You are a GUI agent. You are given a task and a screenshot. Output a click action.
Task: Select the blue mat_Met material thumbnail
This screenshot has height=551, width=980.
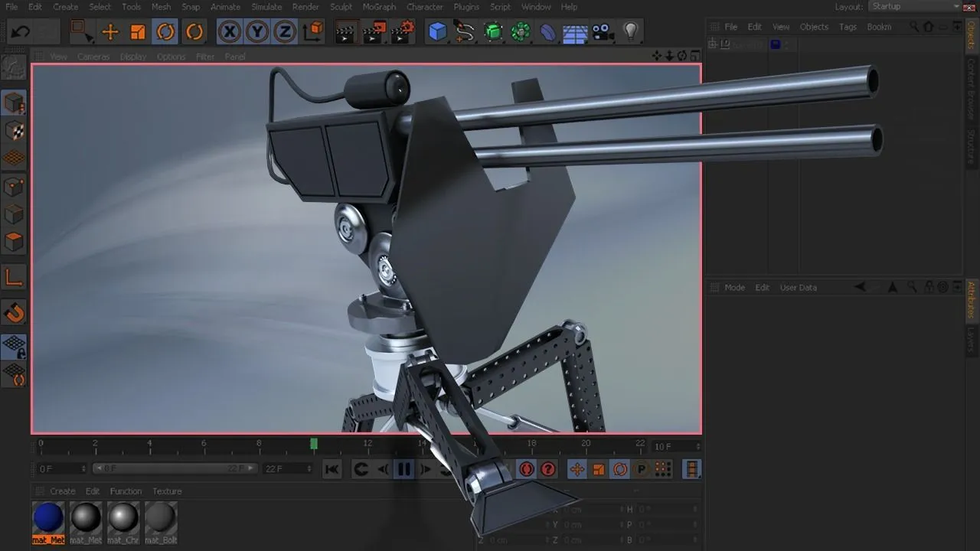pos(47,519)
